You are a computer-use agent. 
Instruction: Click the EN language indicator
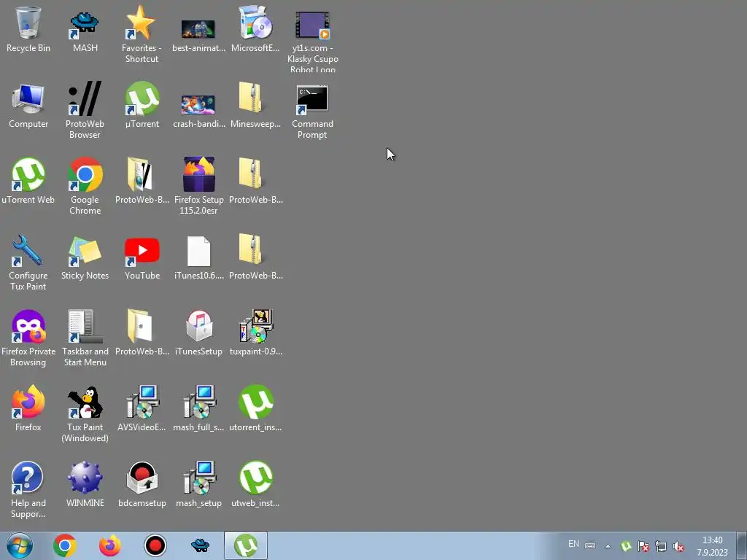pyautogui.click(x=573, y=544)
